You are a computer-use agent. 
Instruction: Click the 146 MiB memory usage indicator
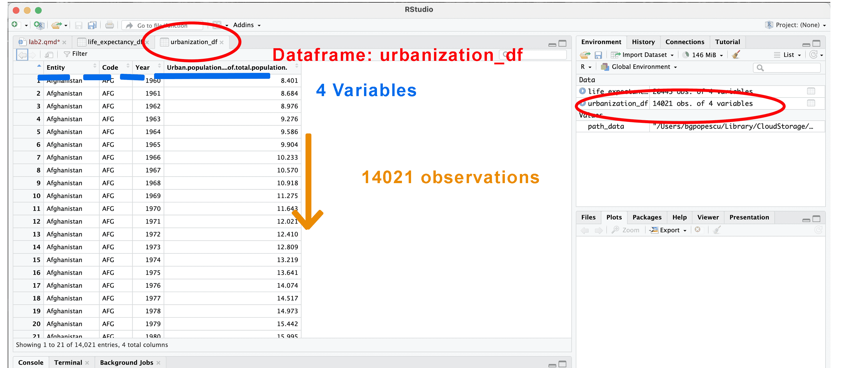click(x=703, y=55)
